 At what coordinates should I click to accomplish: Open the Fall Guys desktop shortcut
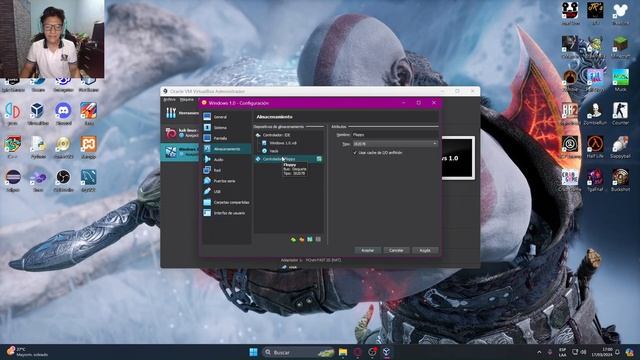(x=595, y=80)
